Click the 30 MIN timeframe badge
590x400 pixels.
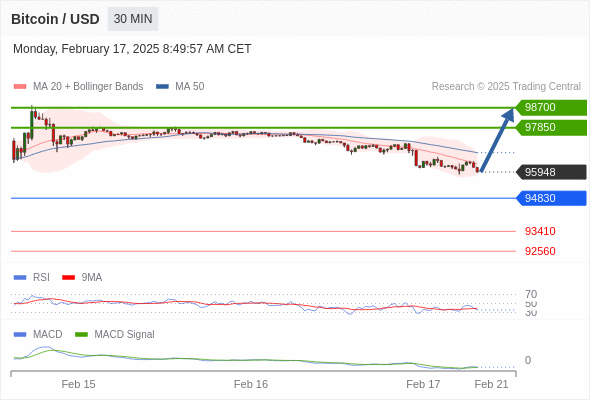(x=133, y=19)
